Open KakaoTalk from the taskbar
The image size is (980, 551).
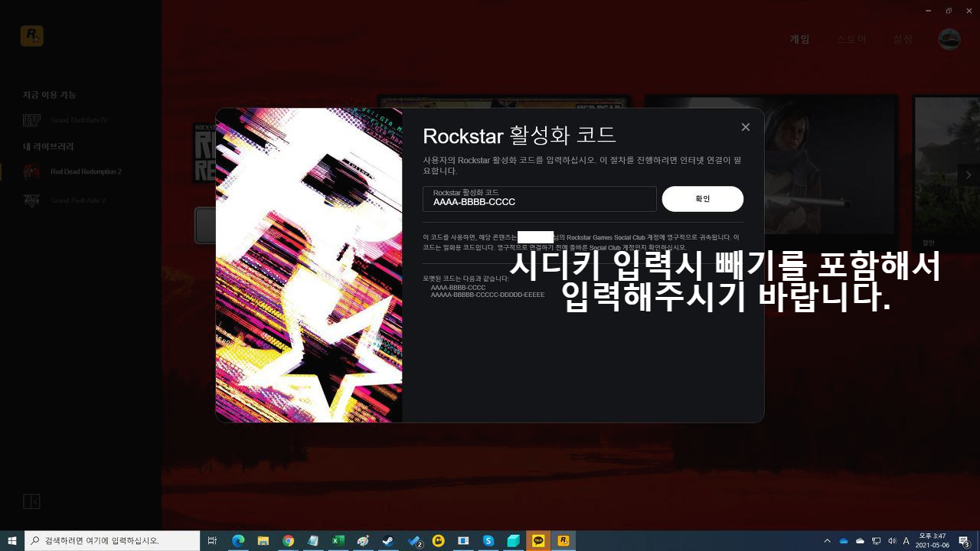(538, 540)
